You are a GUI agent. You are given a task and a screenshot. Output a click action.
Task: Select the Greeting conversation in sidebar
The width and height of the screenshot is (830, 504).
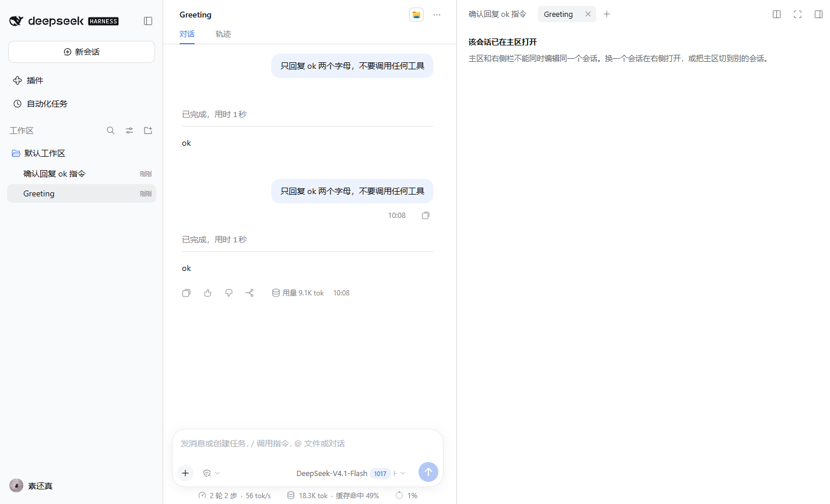pyautogui.click(x=82, y=193)
